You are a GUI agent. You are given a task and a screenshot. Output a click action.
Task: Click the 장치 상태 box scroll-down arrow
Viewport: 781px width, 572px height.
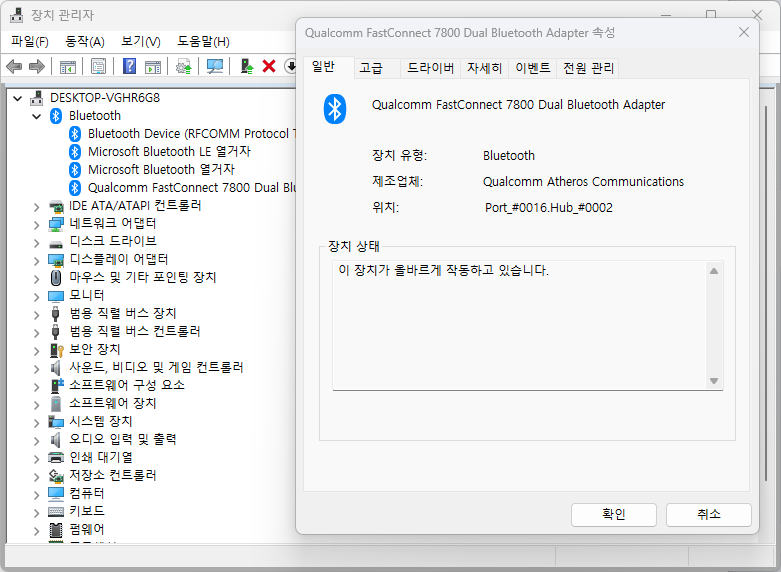(714, 381)
